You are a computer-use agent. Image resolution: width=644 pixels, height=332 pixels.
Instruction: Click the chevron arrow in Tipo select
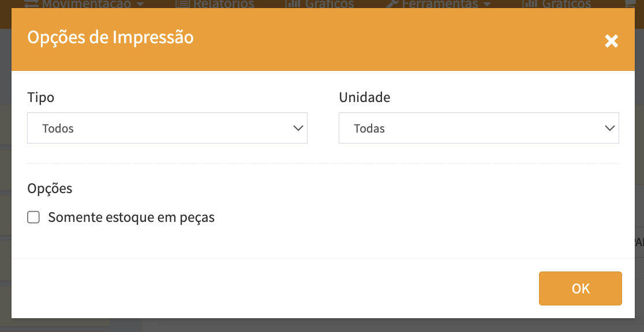pyautogui.click(x=298, y=128)
